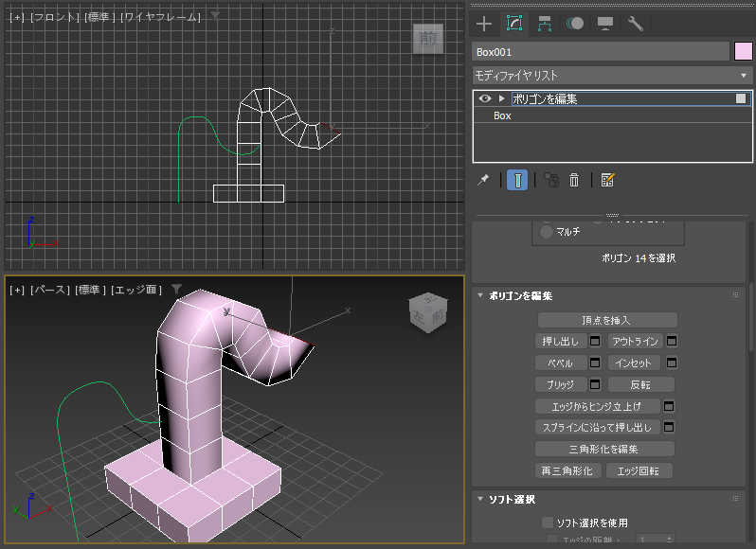
Task: Click スプラインに沿って押し出し button
Action: click(597, 427)
